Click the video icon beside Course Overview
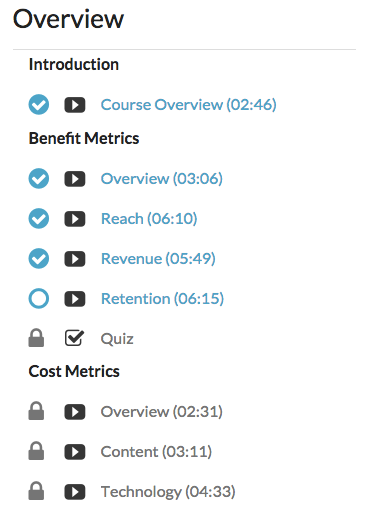This screenshot has width=380, height=506. click(x=75, y=105)
